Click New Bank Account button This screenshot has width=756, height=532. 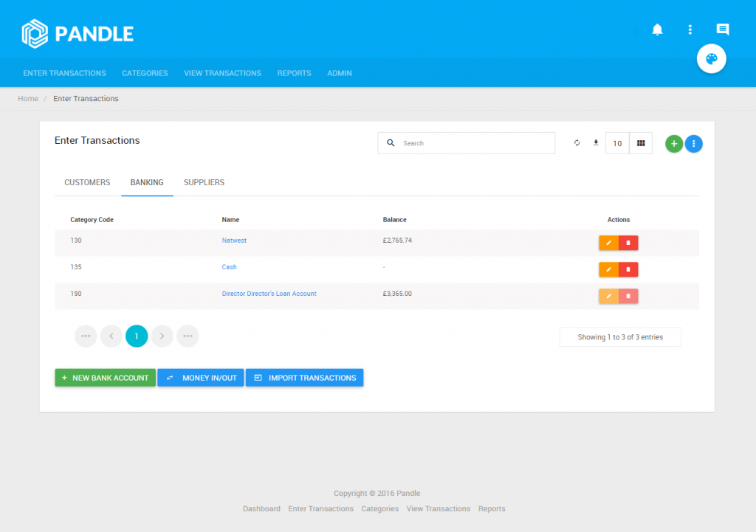coord(105,378)
